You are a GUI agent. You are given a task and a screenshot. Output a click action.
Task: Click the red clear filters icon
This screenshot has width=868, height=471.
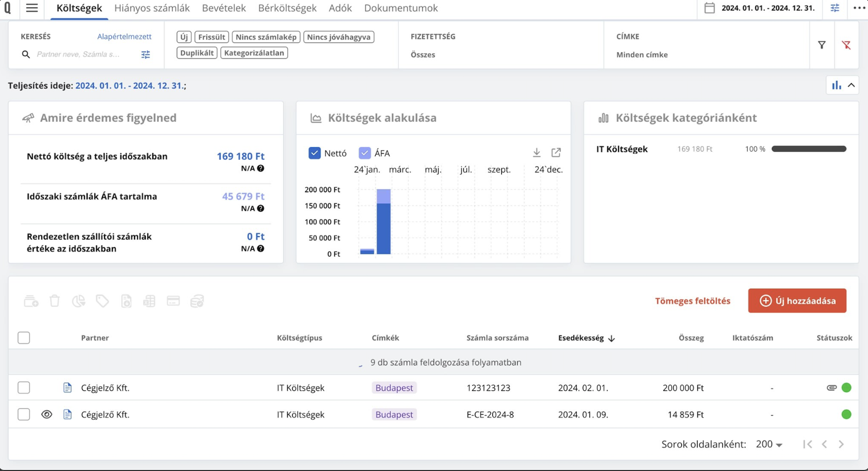(x=846, y=45)
